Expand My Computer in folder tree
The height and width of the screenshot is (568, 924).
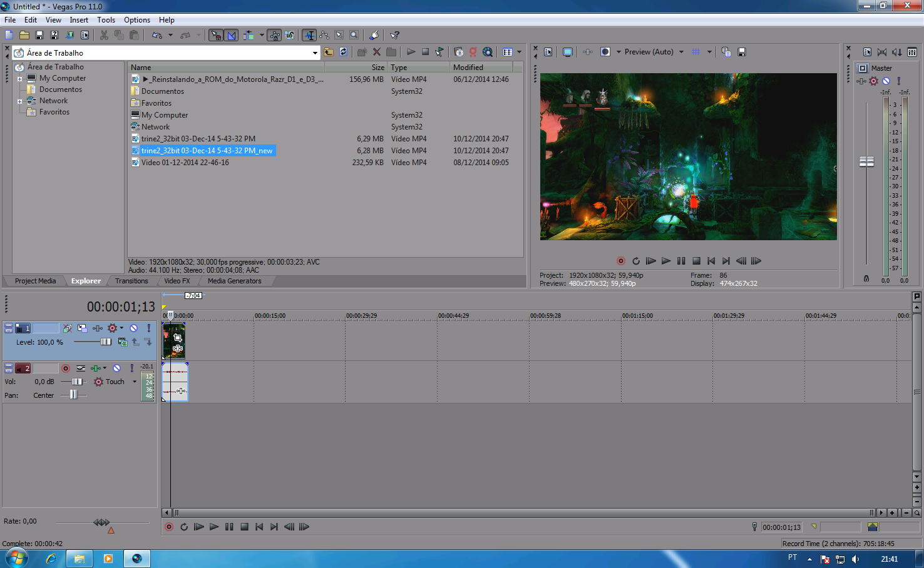coord(20,79)
